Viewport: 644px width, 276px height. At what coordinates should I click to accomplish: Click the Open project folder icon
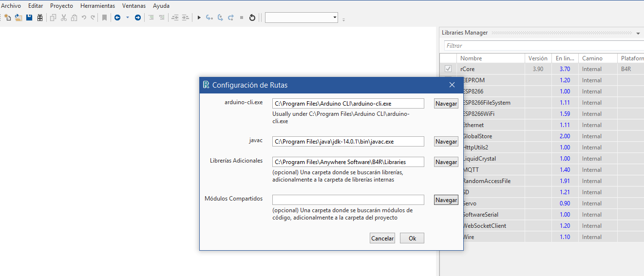(x=19, y=18)
